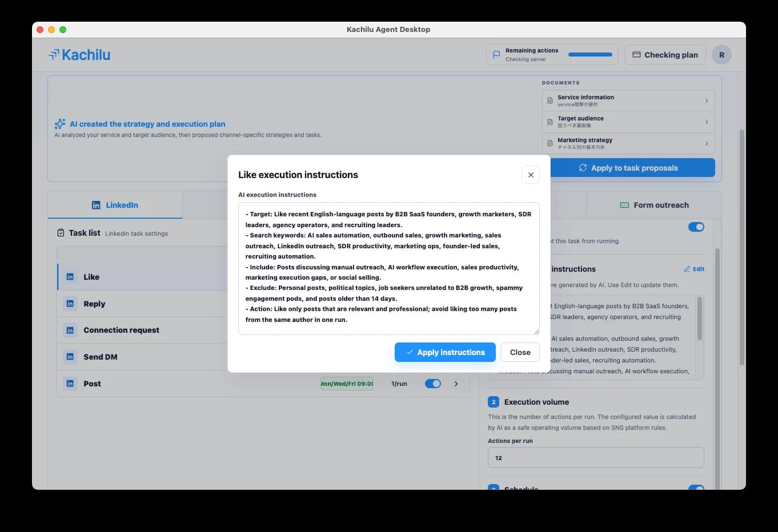Switch to the LinkedIn tab

tap(115, 205)
